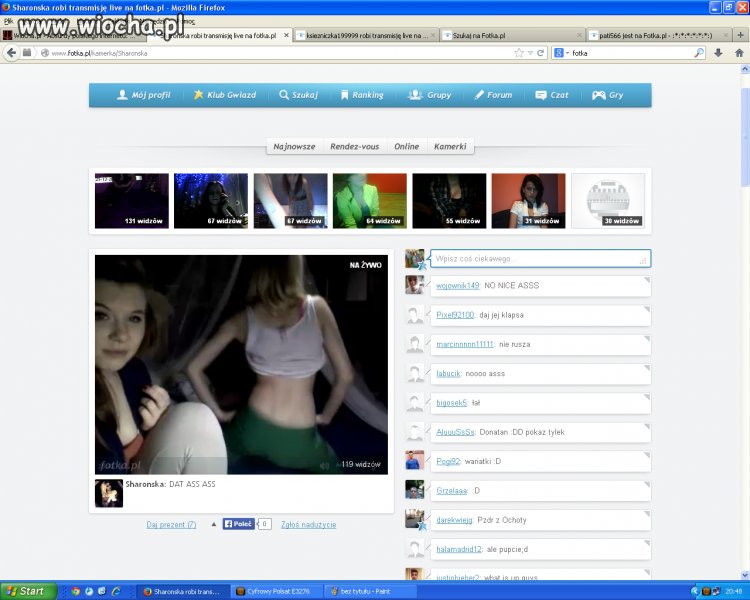
Task: Click the address bar URL field
Action: (x=277, y=53)
